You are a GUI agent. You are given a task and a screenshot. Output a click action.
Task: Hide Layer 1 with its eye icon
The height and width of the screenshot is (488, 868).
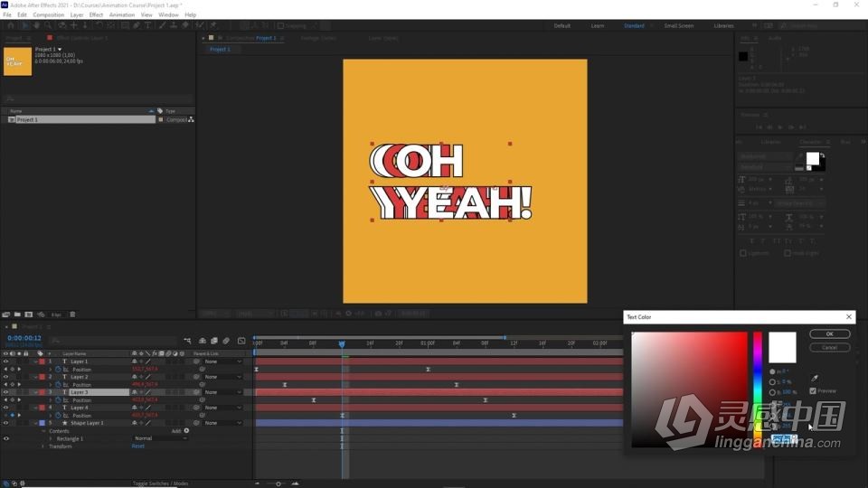tap(5, 361)
